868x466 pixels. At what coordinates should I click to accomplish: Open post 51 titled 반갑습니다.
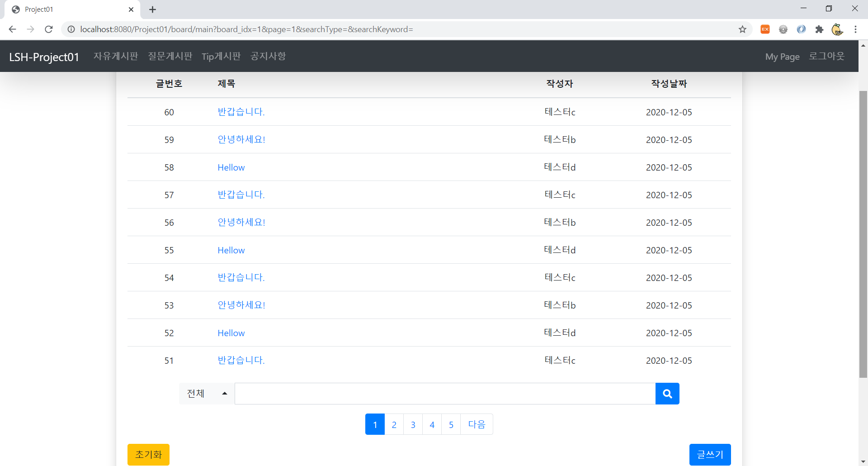(x=241, y=360)
